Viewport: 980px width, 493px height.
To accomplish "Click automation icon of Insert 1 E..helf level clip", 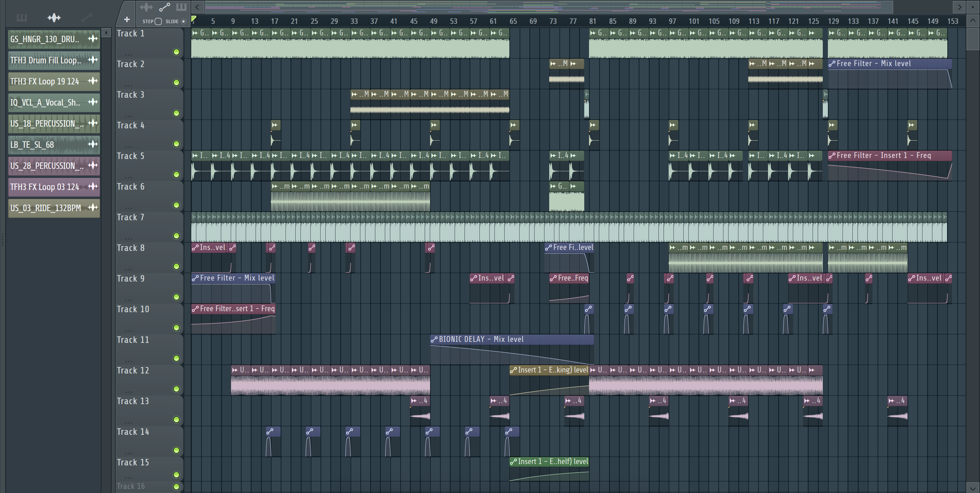I will point(513,462).
